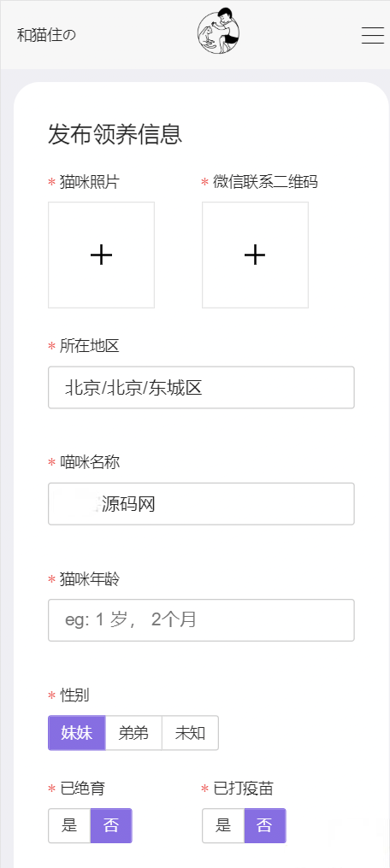
Task: Click the 所在地区 field label
Action: click(x=90, y=347)
